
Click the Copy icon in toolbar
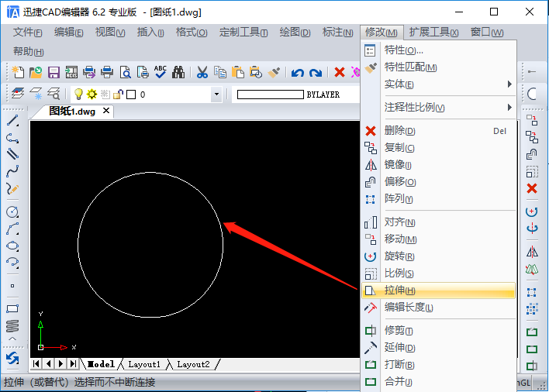220,72
